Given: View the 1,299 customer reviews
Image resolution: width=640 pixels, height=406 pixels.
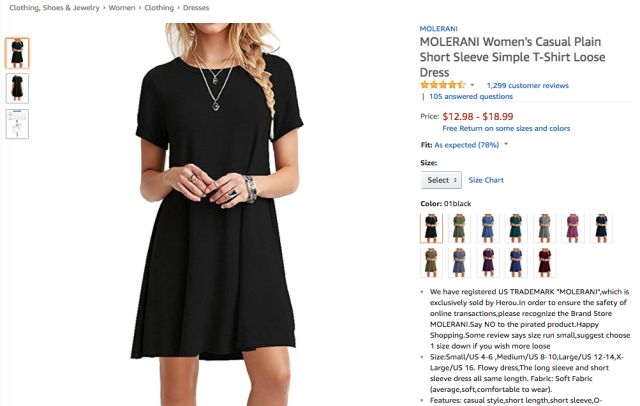Looking at the screenshot, I should pos(527,85).
